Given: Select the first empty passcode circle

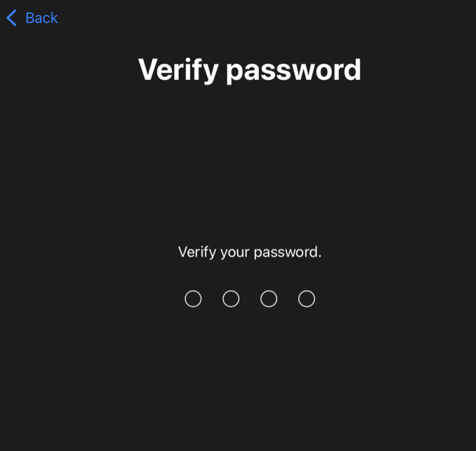Looking at the screenshot, I should (193, 298).
